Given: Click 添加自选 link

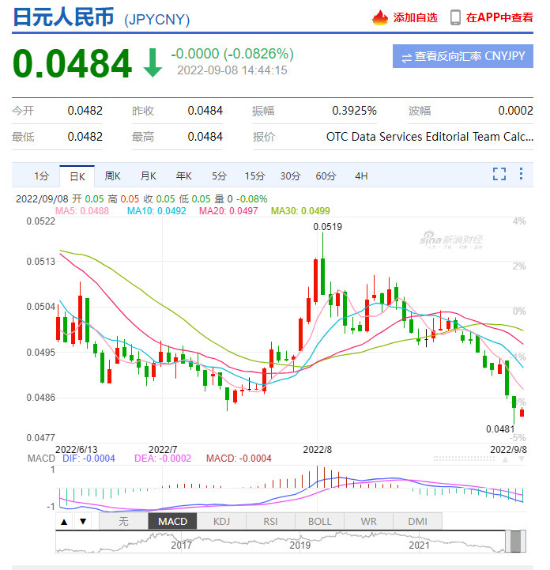Looking at the screenshot, I should pos(415,17).
